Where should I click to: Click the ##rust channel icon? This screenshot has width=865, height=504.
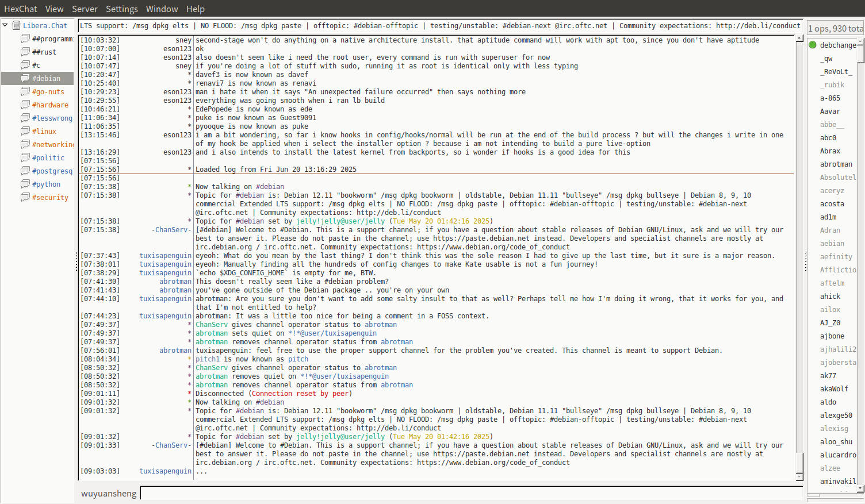point(25,52)
